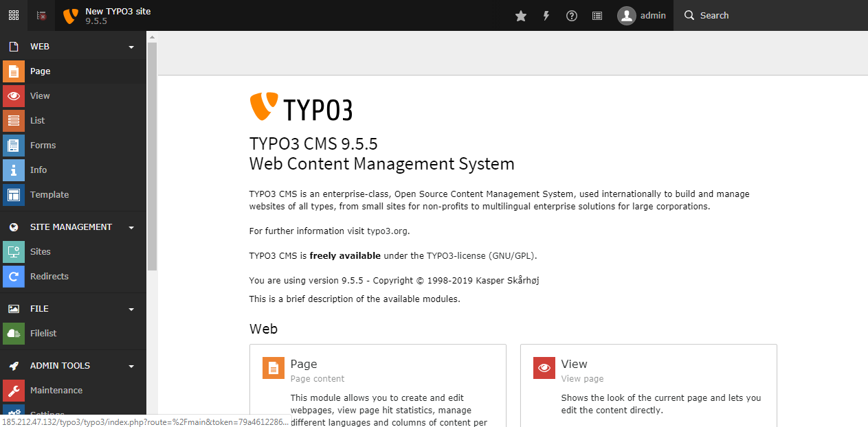Viewport: 868px width, 427px height.
Task: Open the Maintenance module
Action: (73, 391)
